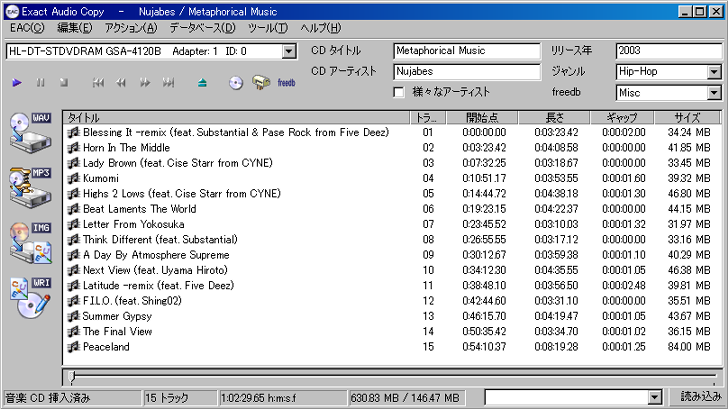Image resolution: width=728 pixels, height=409 pixels.
Task: Click note icon beside Letter From Yokosuka
Action: click(x=73, y=225)
